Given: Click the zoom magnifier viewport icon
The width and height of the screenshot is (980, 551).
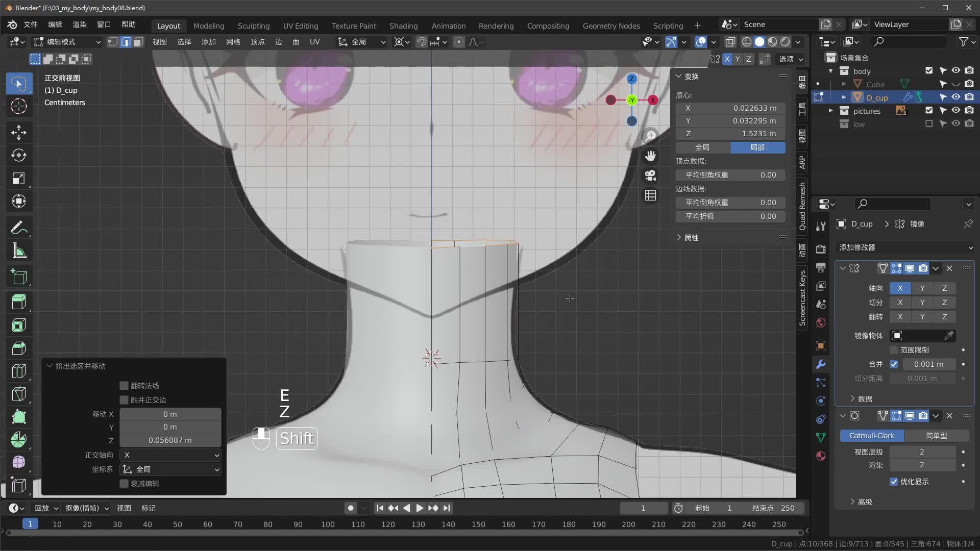Looking at the screenshot, I should pos(650,136).
